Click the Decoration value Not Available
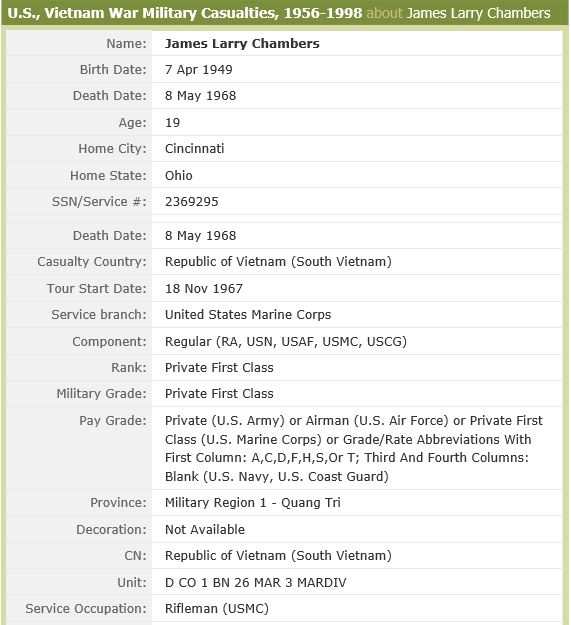This screenshot has height=625, width=571. click(x=205, y=530)
